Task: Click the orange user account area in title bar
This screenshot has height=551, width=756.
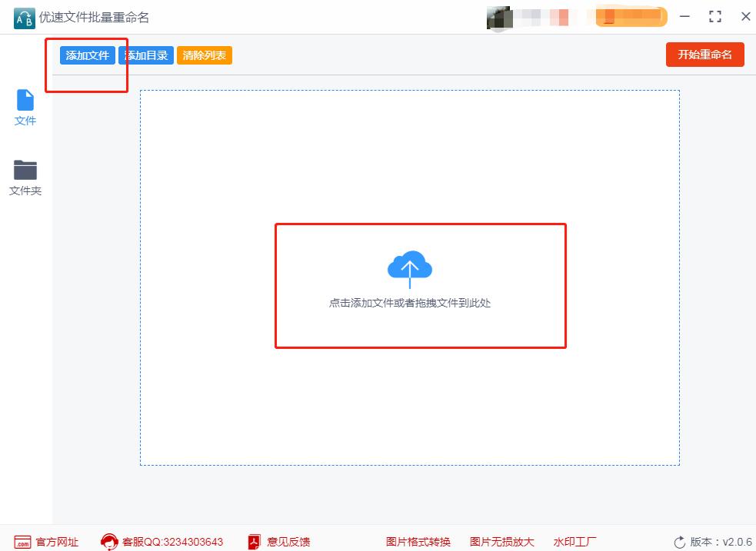Action: (x=631, y=16)
